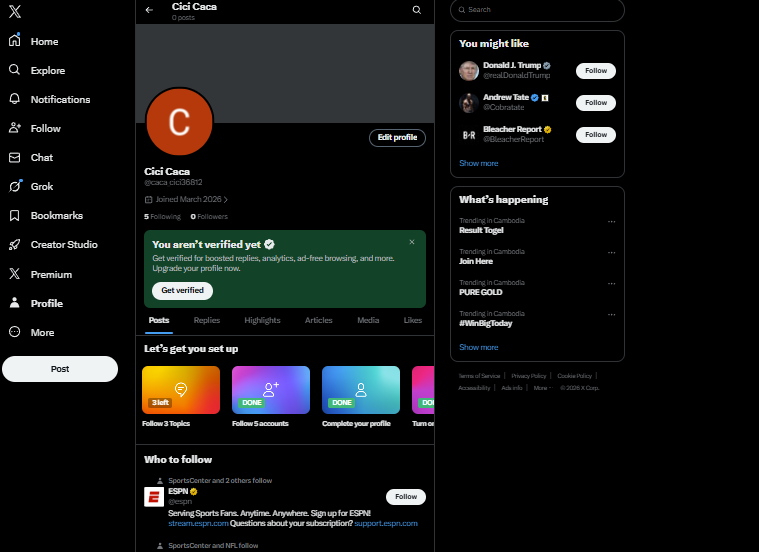The height and width of the screenshot is (552, 759).
Task: Follow ESPN in Who to follow
Action: point(406,497)
